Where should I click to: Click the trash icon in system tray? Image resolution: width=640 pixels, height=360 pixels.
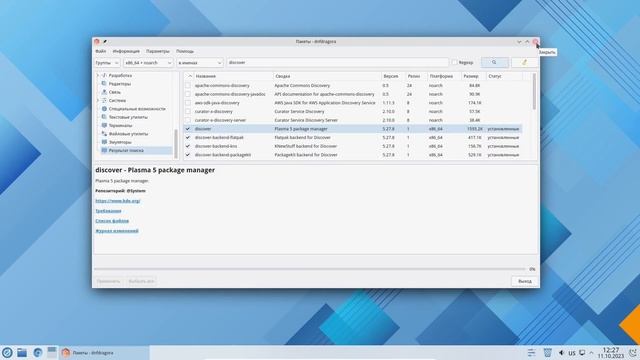pyautogui.click(x=548, y=352)
